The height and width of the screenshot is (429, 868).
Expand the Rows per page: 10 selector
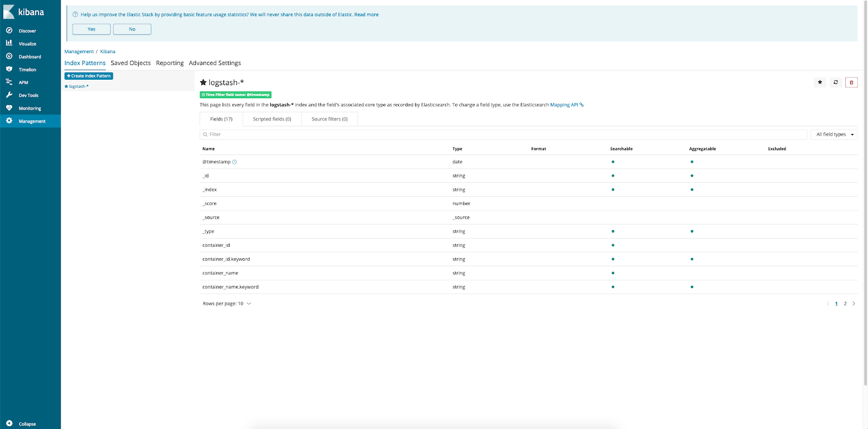227,304
